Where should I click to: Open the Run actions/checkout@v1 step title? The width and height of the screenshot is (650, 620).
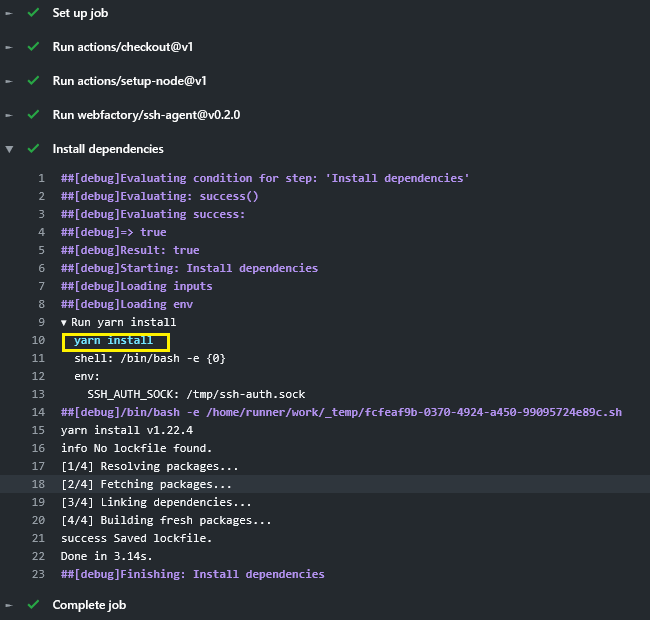coord(123,47)
